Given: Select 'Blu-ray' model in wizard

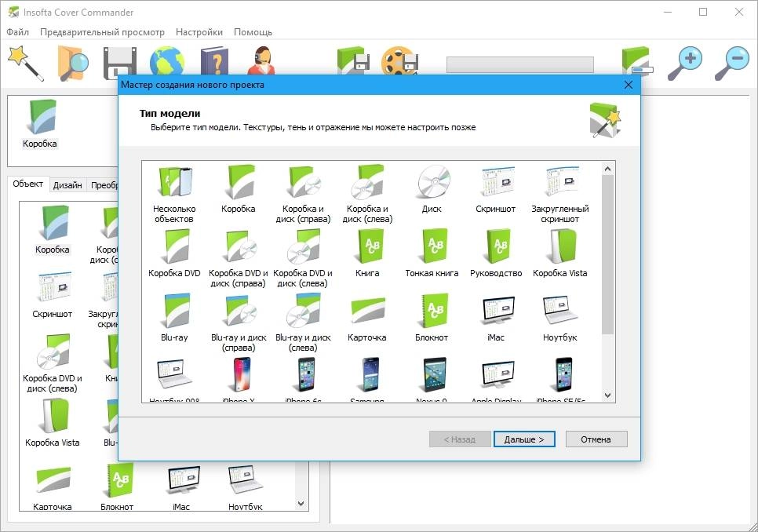Looking at the screenshot, I should (x=174, y=318).
